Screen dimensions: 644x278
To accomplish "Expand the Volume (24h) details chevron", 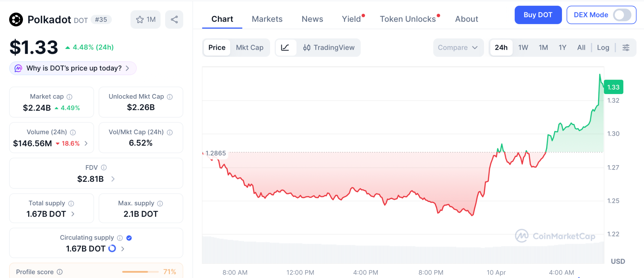I will [x=86, y=143].
